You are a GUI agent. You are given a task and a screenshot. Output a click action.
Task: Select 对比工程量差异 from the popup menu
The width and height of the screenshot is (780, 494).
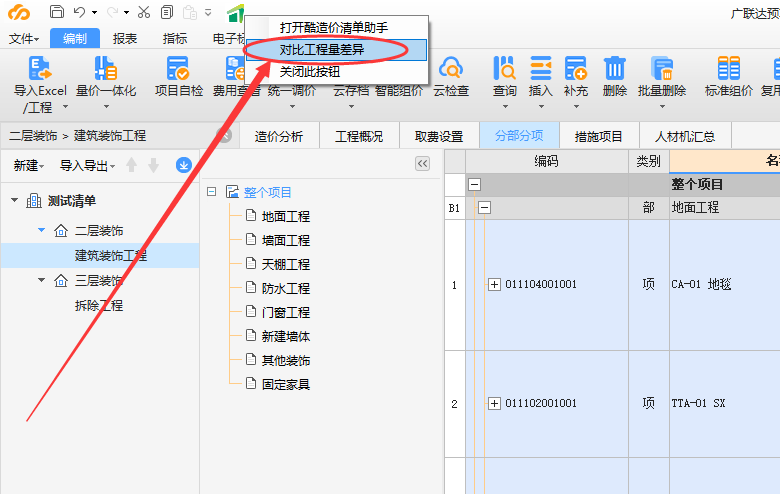point(321,49)
